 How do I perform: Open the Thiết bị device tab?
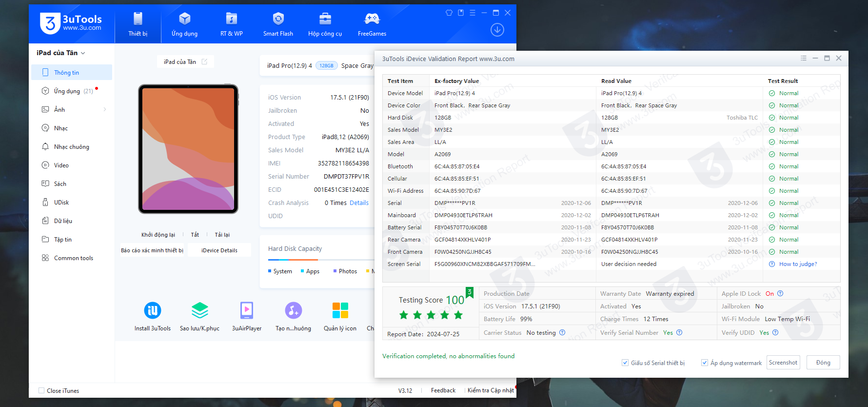click(138, 24)
